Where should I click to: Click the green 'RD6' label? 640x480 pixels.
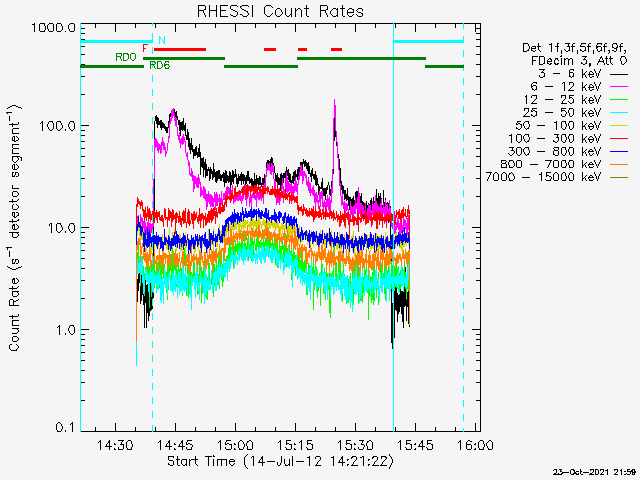(160, 65)
